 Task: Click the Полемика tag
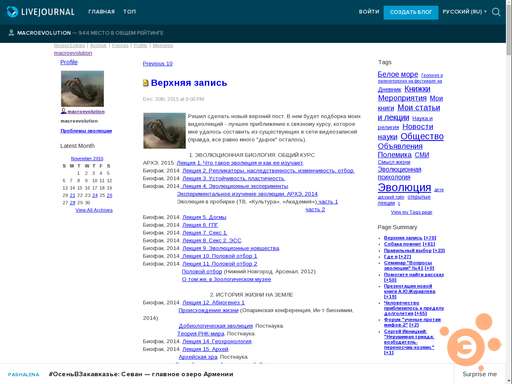394,155
